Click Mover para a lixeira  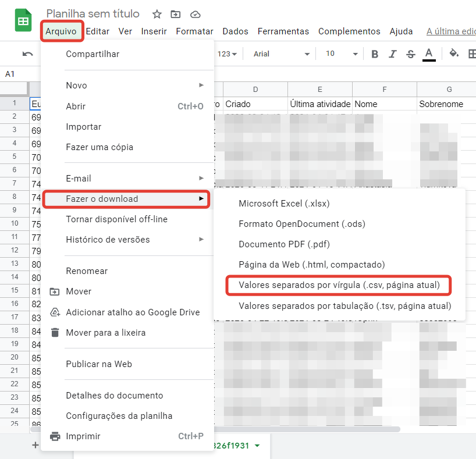coord(105,333)
